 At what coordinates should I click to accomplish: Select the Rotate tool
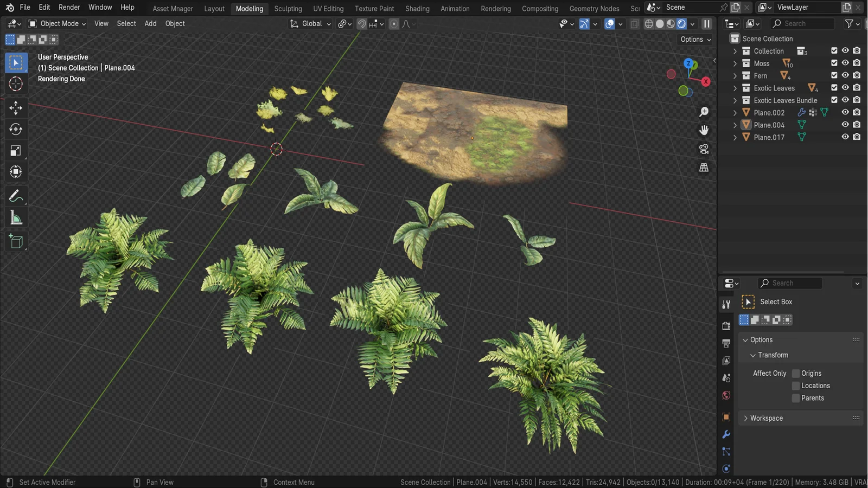click(x=16, y=129)
